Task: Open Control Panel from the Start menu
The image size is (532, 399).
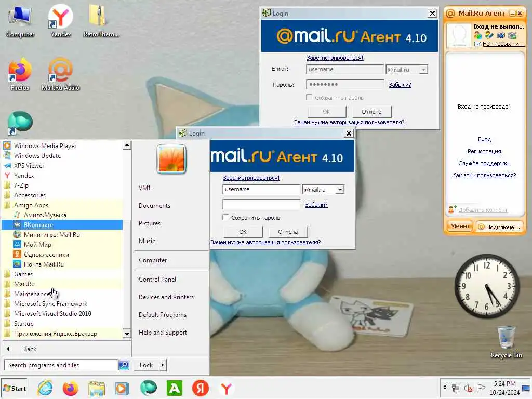Action: pos(157,279)
